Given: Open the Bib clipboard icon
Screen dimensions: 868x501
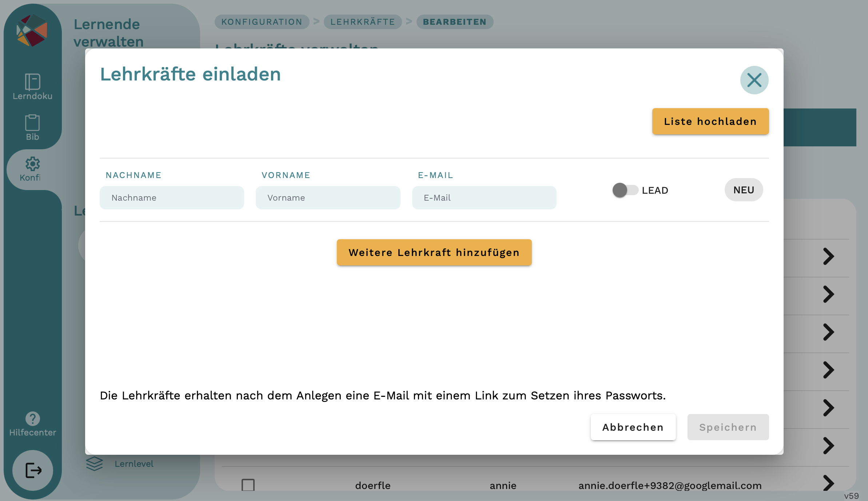Looking at the screenshot, I should pyautogui.click(x=32, y=123).
